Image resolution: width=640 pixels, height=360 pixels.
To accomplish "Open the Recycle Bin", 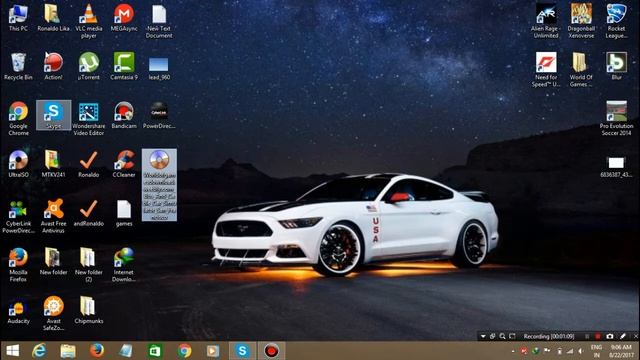I will pyautogui.click(x=18, y=67).
